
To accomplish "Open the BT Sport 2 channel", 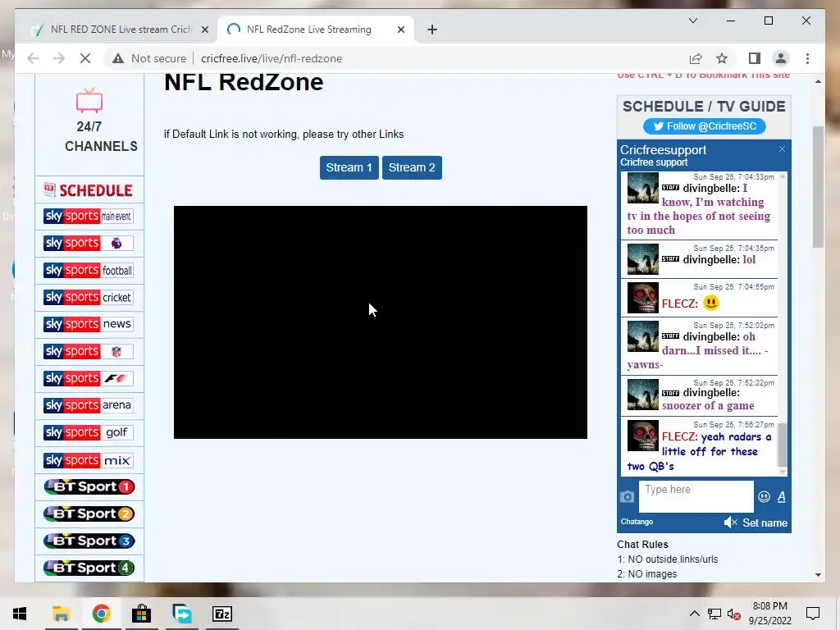I will click(x=89, y=514).
